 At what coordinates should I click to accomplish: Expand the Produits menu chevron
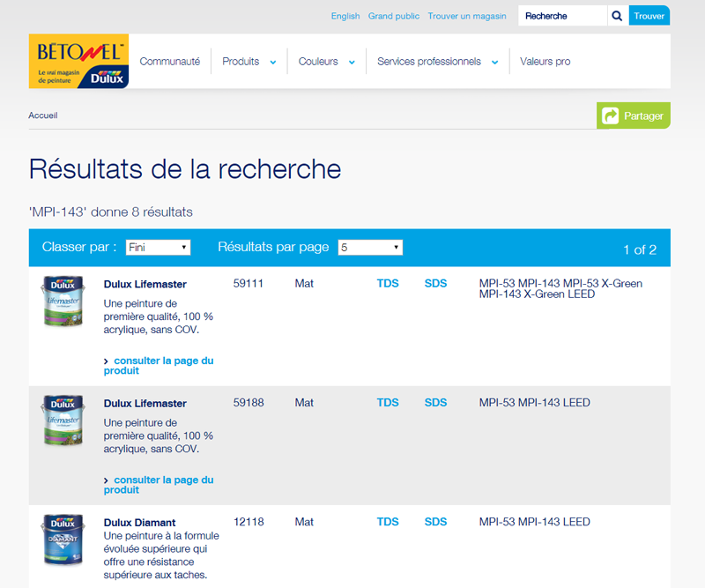pos(273,62)
